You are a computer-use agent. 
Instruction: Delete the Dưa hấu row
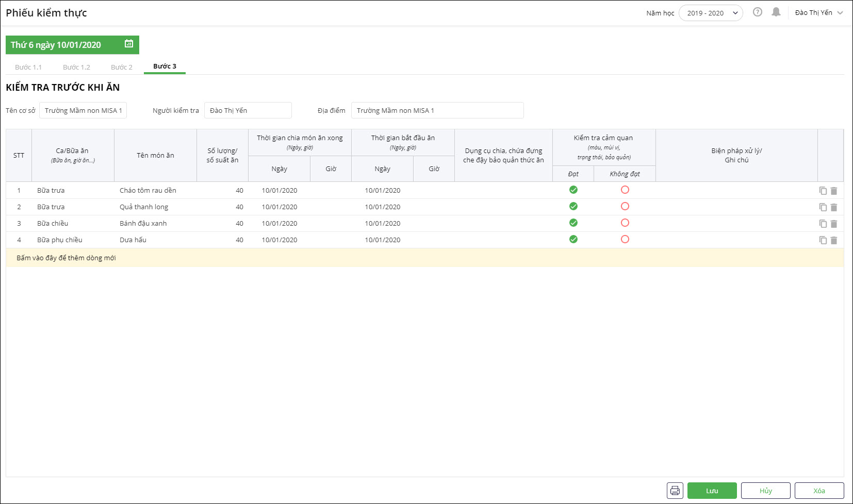tap(834, 240)
